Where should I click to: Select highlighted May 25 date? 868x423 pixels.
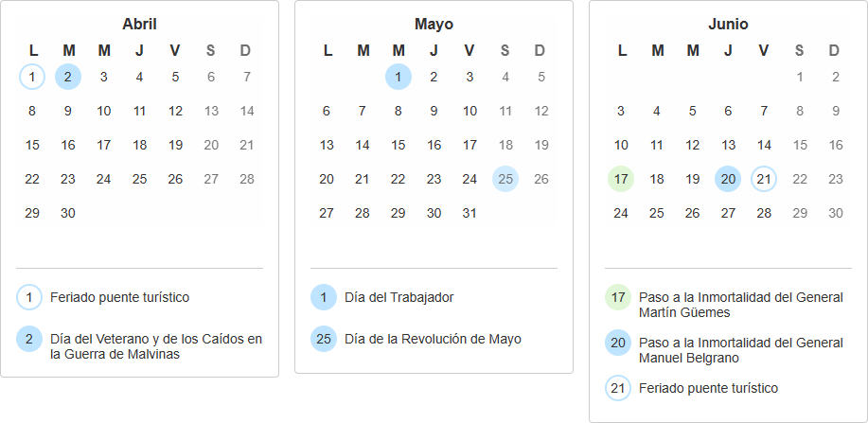[x=505, y=178]
